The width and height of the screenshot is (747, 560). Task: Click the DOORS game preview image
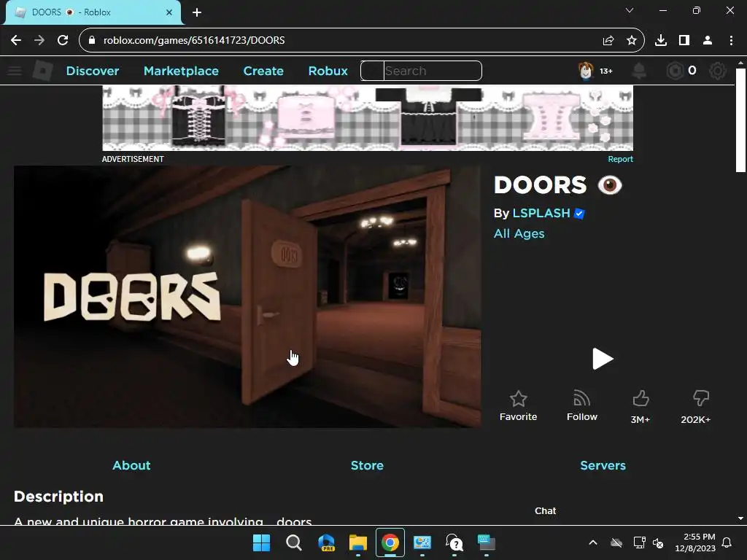[x=247, y=297]
